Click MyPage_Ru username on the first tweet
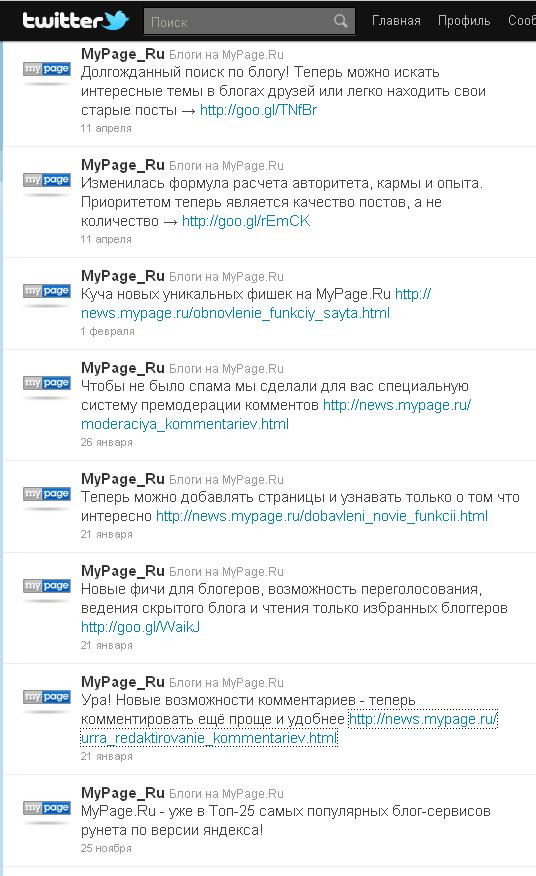 (x=122, y=54)
